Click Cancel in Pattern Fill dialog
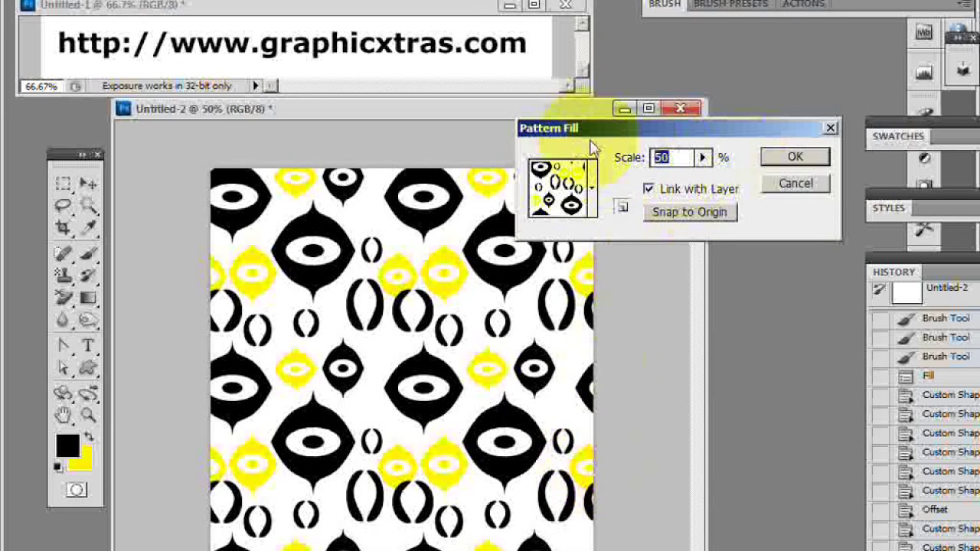The height and width of the screenshot is (551, 980). click(x=795, y=184)
